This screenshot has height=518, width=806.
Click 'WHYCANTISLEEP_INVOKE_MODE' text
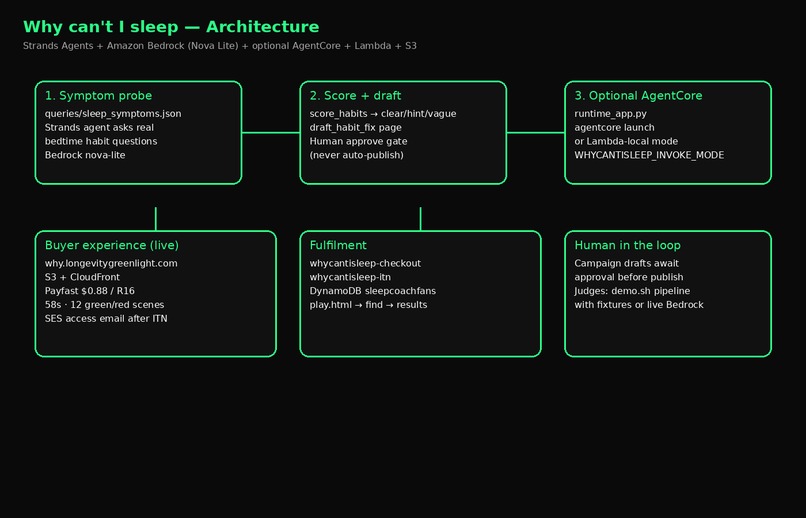[x=649, y=155]
